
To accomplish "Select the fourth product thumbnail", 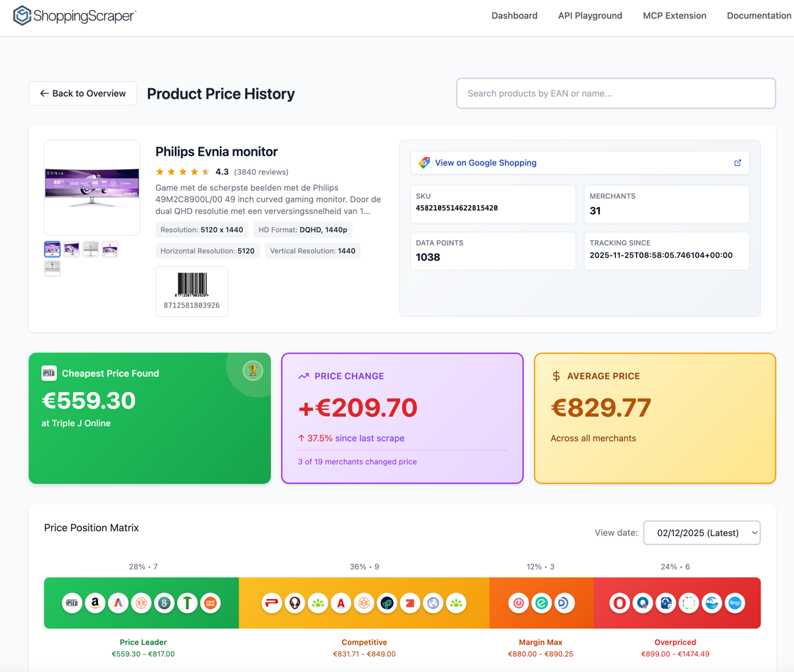I will click(x=110, y=249).
